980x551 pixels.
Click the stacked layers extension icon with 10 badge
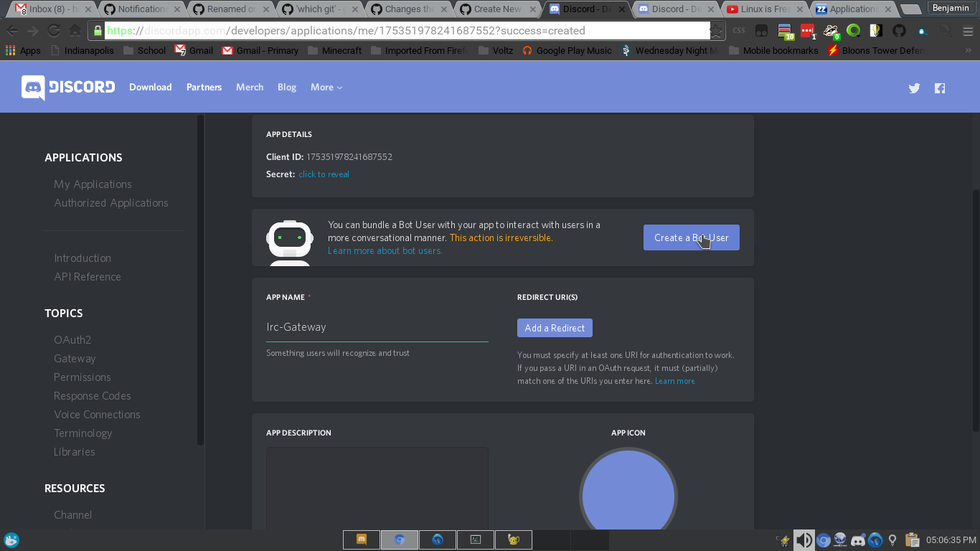point(785,31)
